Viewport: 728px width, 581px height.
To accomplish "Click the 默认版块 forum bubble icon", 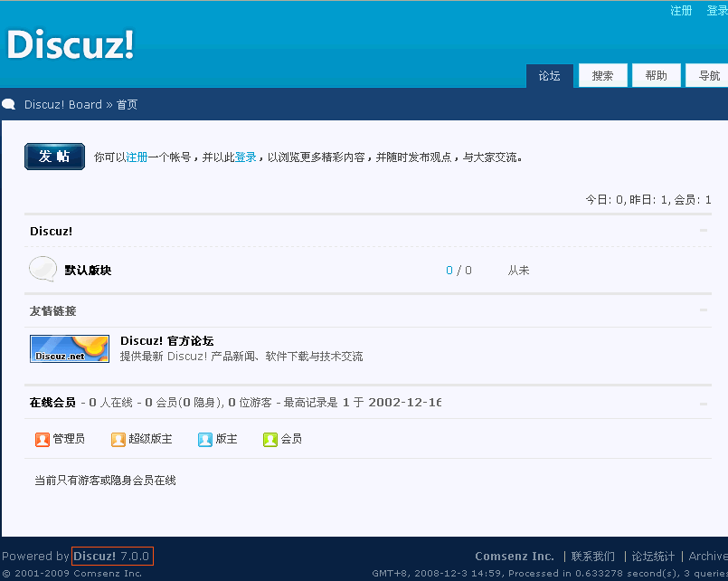I will [x=43, y=269].
